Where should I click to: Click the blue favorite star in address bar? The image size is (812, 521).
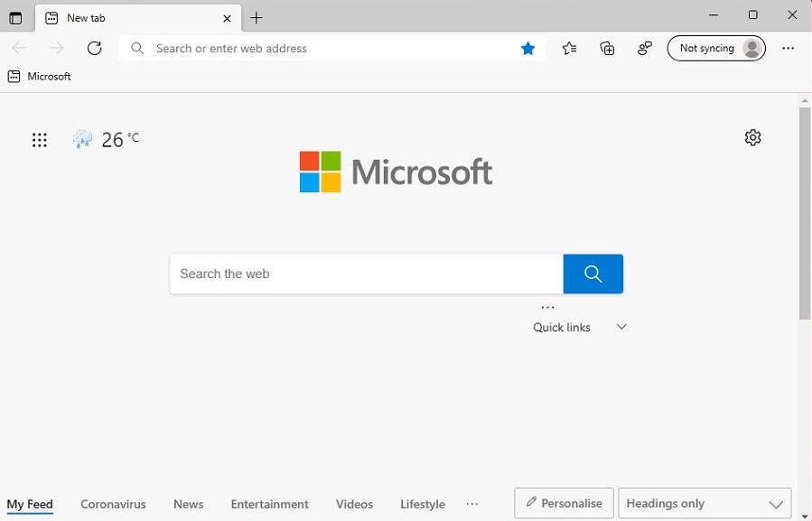527,48
